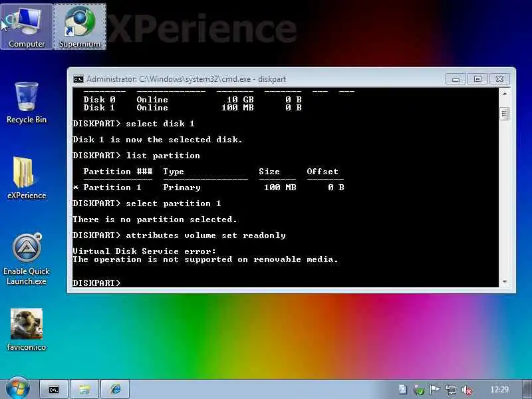Click the 'Disk 0' row showing 10 GB
The image size is (532, 399).
tap(192, 99)
